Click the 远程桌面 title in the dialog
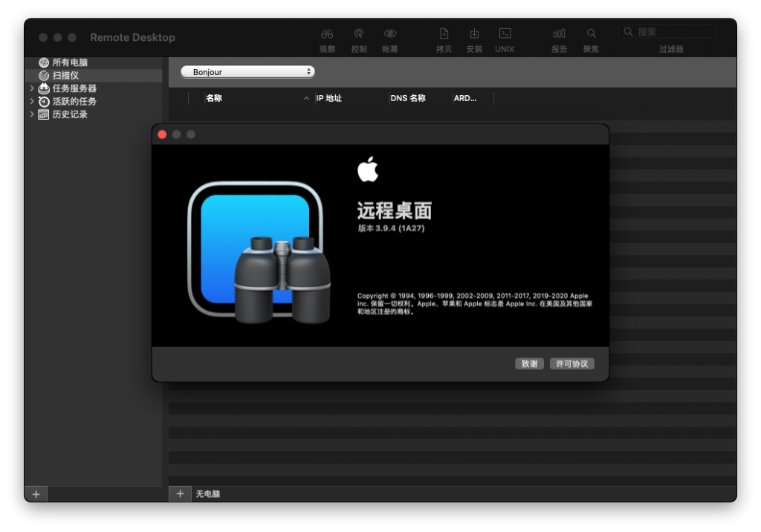The image size is (761, 532). coord(394,211)
